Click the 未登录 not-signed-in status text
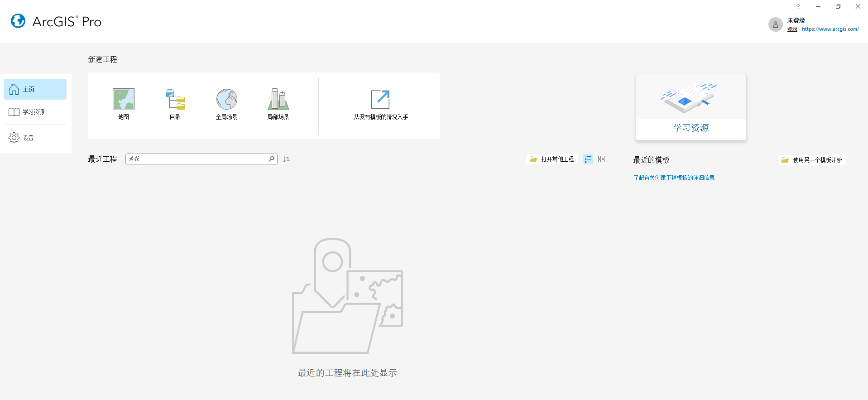The height and width of the screenshot is (400, 868). pos(796,20)
